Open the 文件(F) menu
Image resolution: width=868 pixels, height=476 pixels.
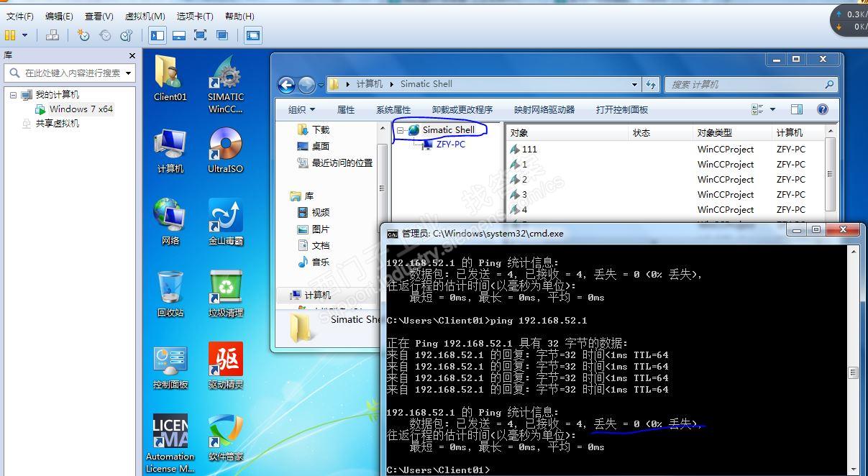[x=19, y=16]
